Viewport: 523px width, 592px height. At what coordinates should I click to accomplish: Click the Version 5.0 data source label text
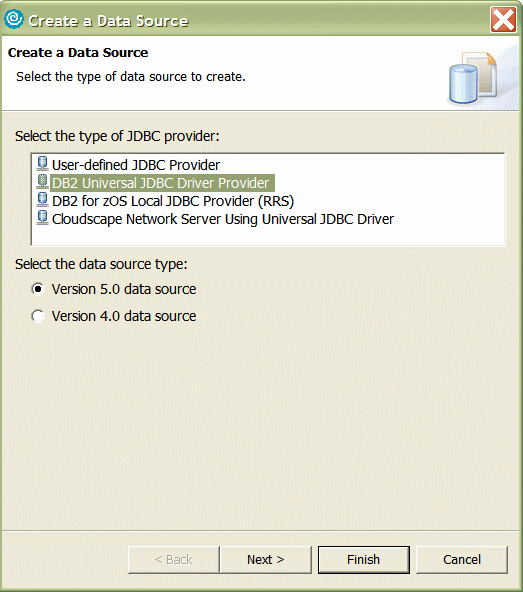(x=124, y=289)
